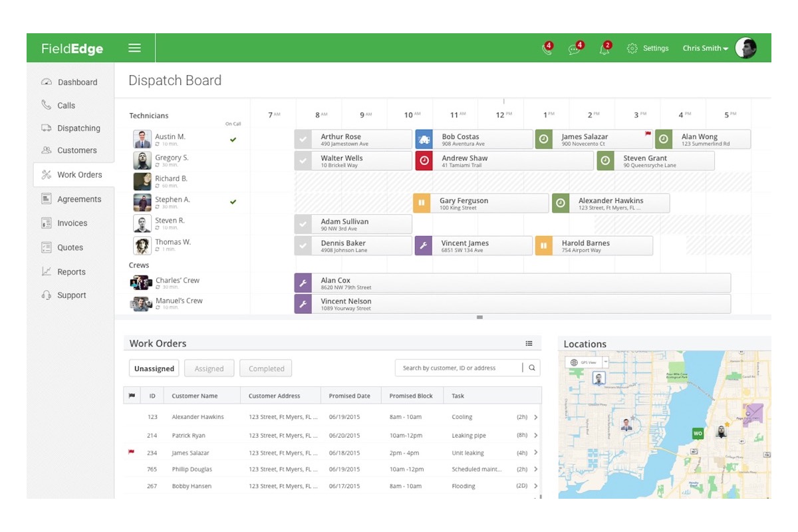Click green WO marker on map
This screenshot has width=798, height=532.
click(698, 434)
